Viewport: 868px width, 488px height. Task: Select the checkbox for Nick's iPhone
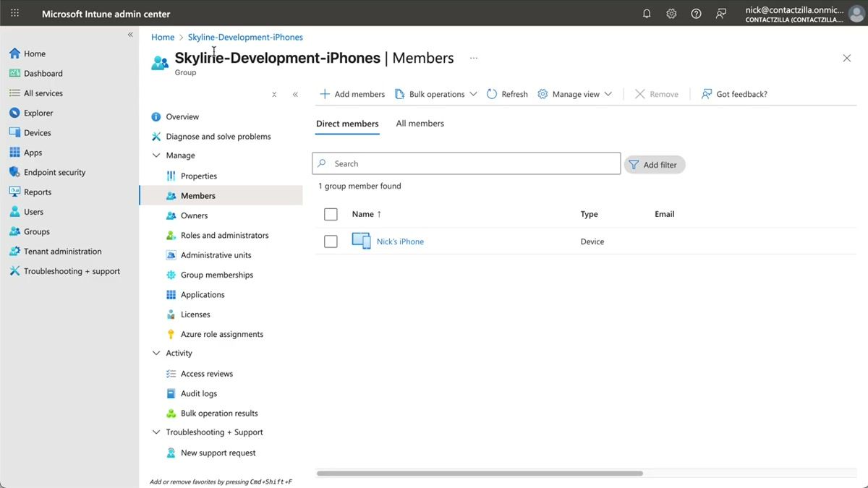(x=331, y=241)
